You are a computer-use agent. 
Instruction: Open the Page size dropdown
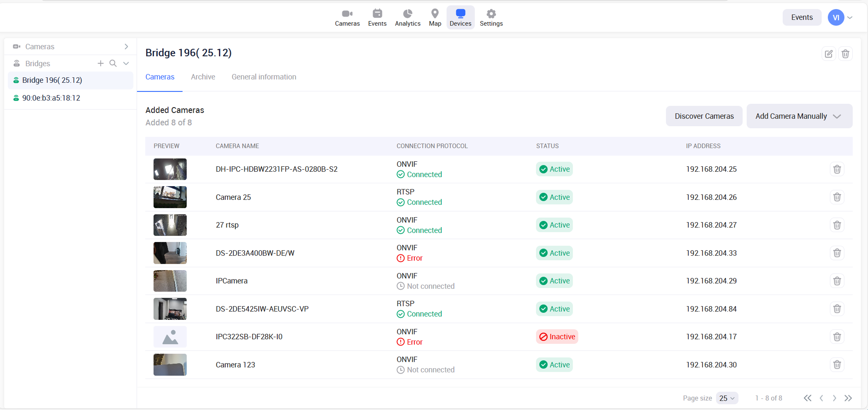[727, 398]
